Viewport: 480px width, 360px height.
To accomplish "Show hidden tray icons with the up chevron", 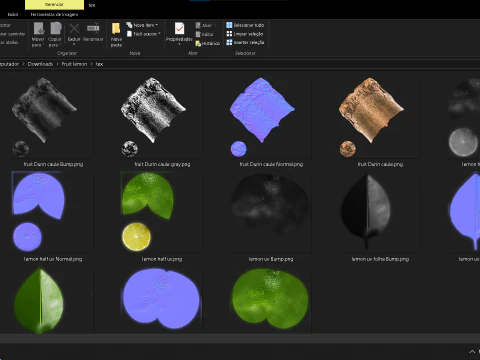I will click(x=472, y=352).
